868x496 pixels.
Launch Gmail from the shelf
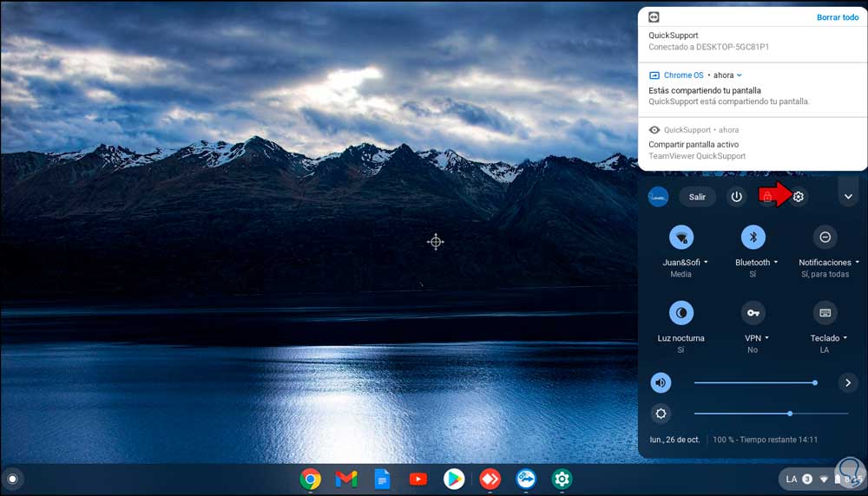pos(346,479)
